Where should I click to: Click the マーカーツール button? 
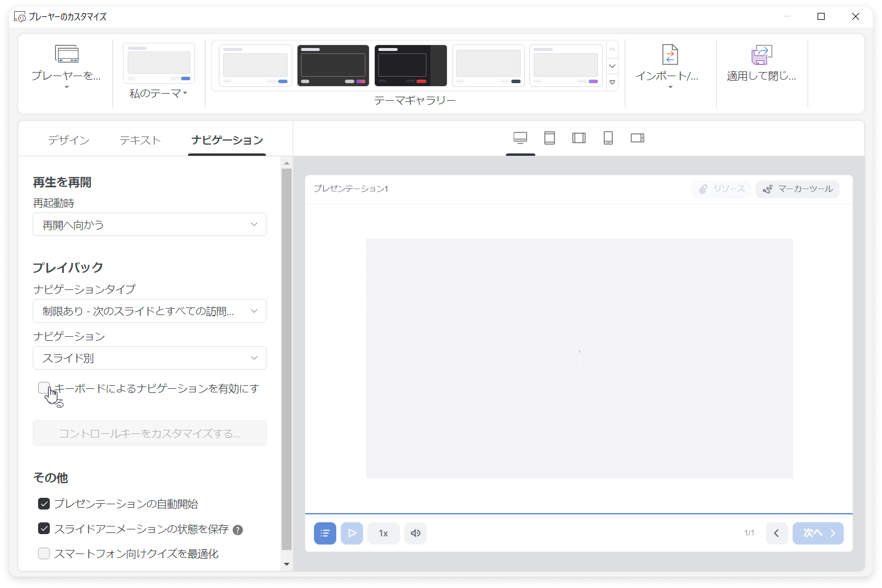(798, 189)
